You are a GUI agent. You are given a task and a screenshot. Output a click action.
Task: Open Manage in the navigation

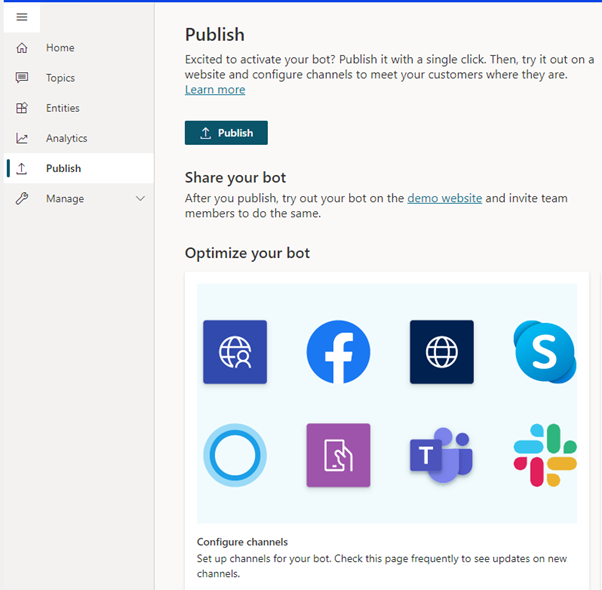[79, 198]
